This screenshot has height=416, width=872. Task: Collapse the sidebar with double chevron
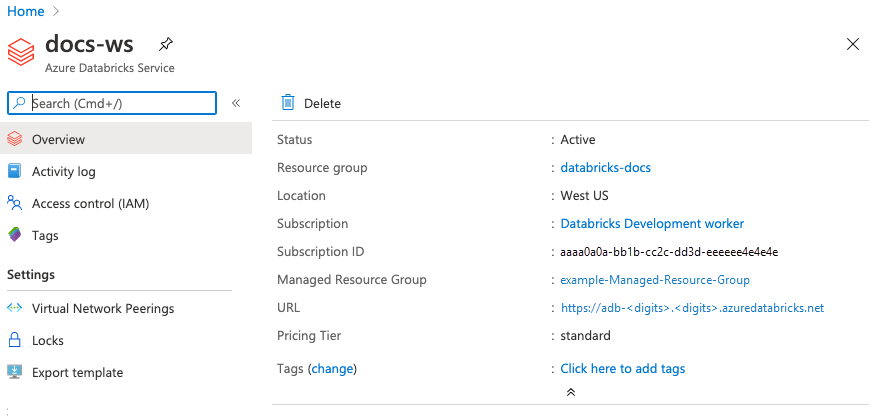[x=236, y=103]
